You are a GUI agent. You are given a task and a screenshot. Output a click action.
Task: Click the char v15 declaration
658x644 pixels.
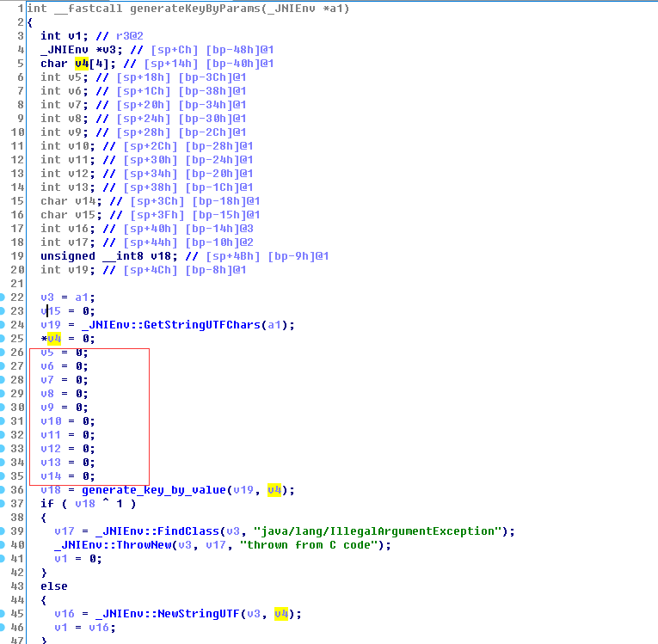point(71,215)
